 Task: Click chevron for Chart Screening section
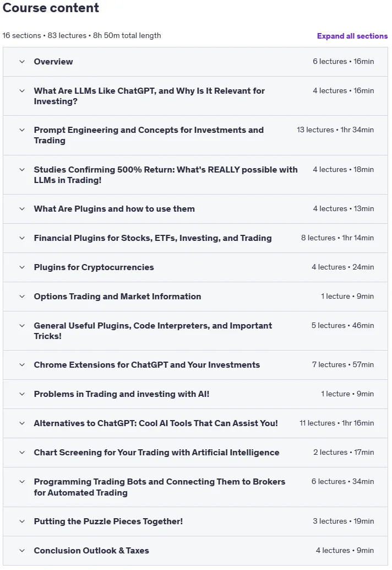[x=22, y=453]
